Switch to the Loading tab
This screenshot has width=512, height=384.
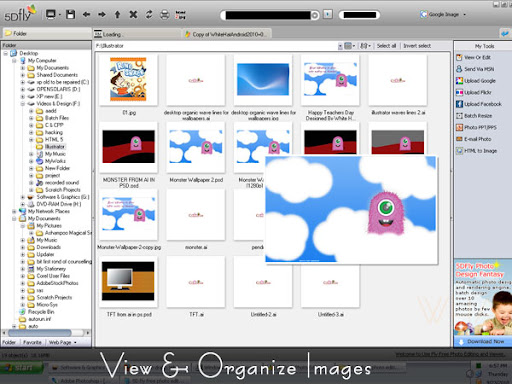tap(137, 34)
